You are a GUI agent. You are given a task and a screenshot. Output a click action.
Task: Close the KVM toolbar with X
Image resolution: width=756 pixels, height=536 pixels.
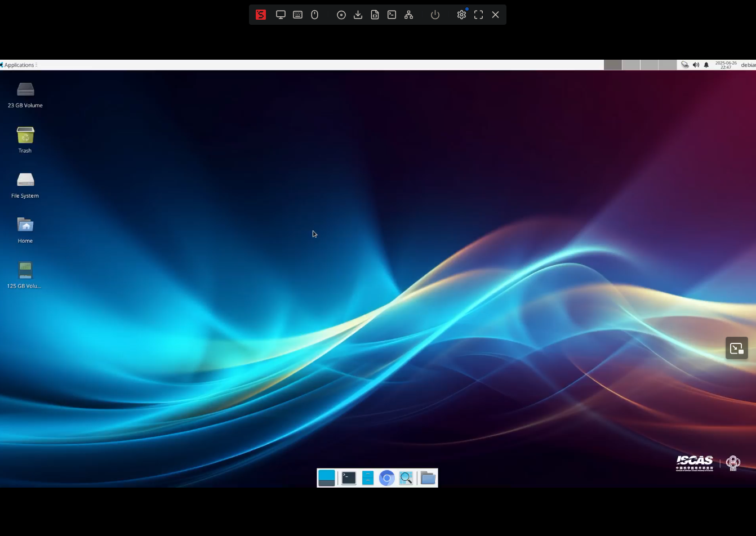pos(495,15)
